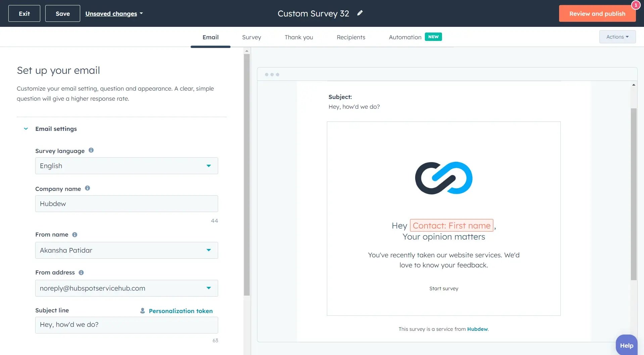This screenshot has height=355, width=644.
Task: Click the preview pane scrollbar thumb
Action: click(x=634, y=194)
